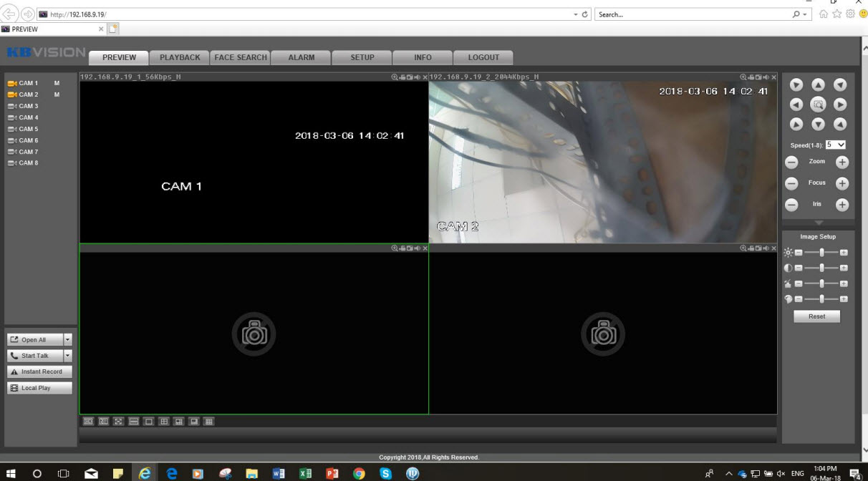Viewport: 868px width, 481px height.
Task: Open the PTZ Speed dropdown
Action: pos(836,145)
